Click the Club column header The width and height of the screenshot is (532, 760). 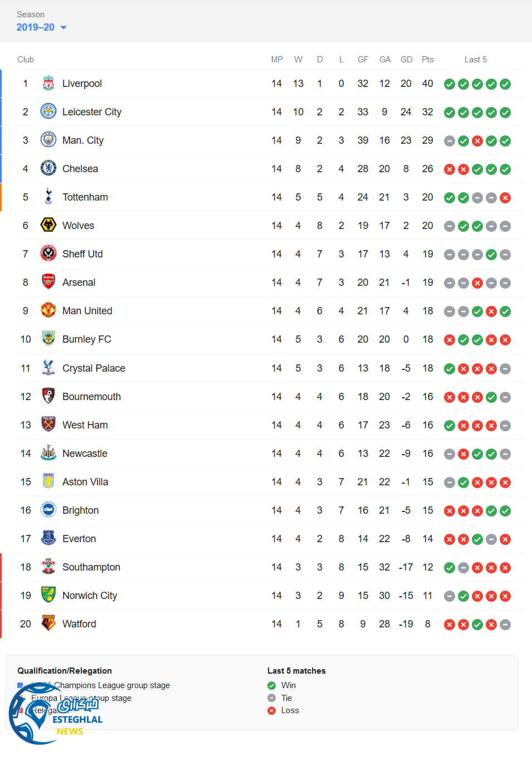[26, 60]
